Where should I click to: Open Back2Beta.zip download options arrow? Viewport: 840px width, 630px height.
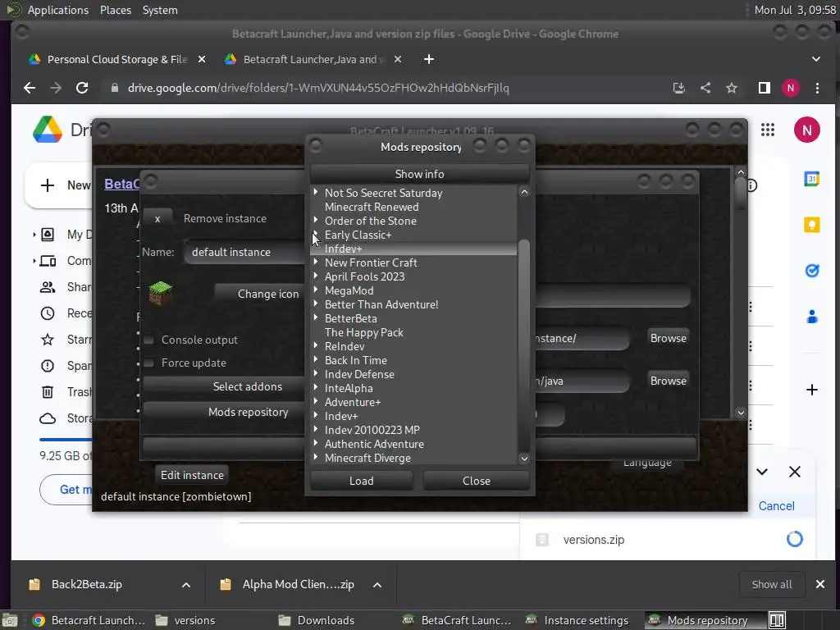tap(186, 585)
